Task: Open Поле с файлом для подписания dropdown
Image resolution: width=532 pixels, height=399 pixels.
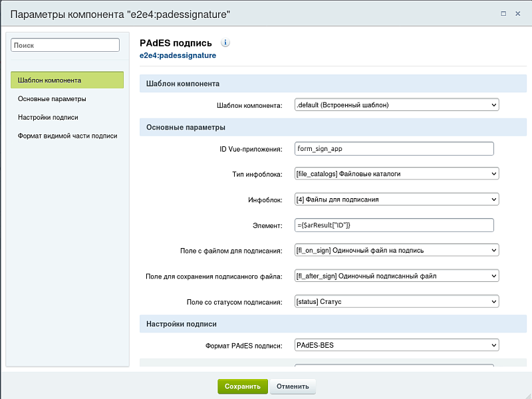Action: [x=396, y=251]
